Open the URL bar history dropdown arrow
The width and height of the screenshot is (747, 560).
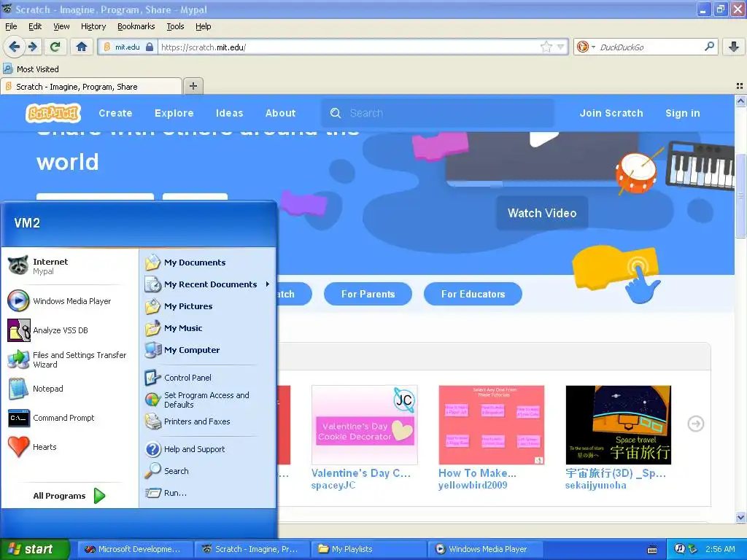coord(561,47)
